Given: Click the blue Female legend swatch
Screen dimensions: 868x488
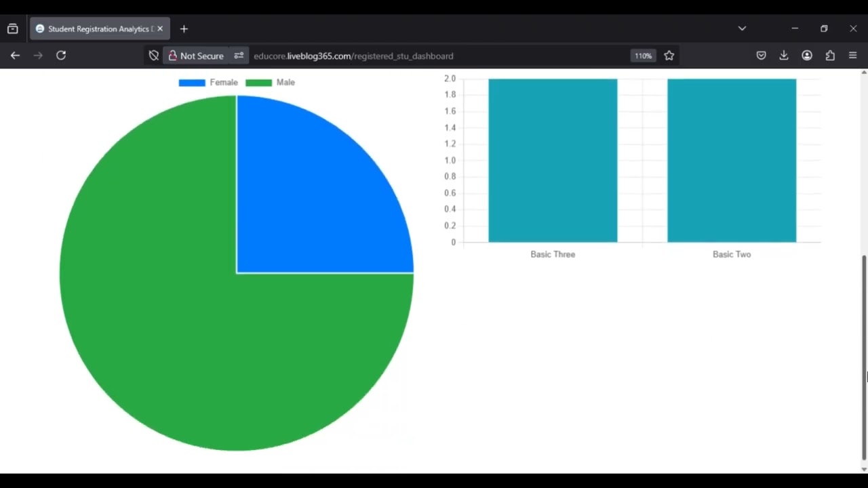Looking at the screenshot, I should click(192, 83).
